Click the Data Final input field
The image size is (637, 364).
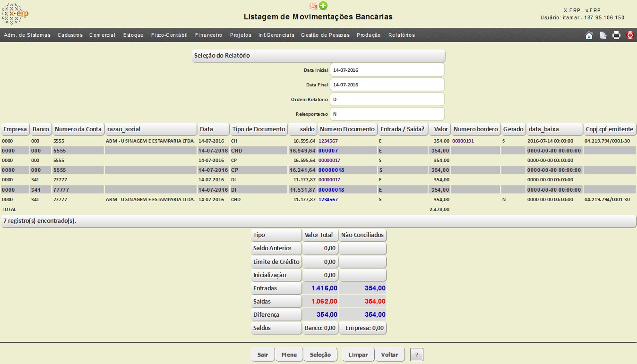click(x=387, y=85)
